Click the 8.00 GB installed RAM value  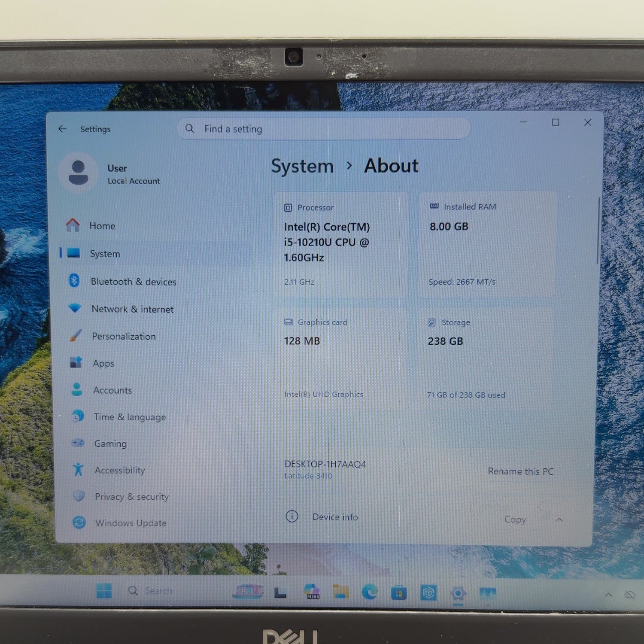click(x=449, y=226)
